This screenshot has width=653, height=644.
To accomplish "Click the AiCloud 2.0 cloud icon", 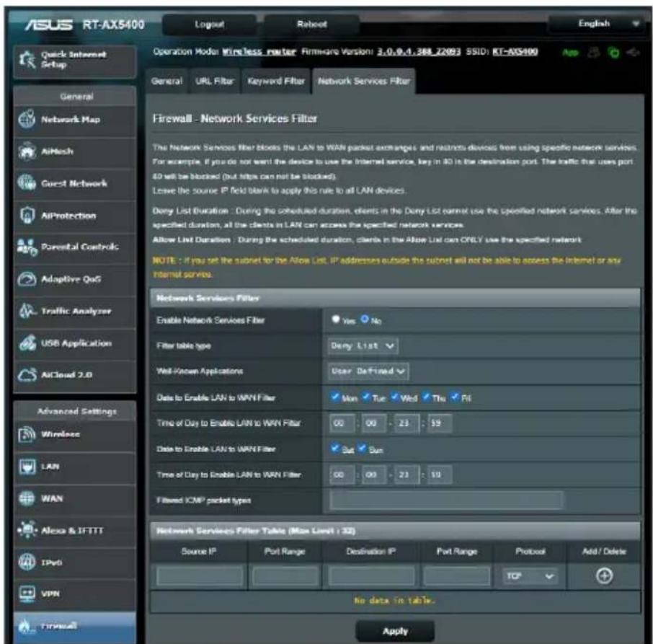I will 27,375.
